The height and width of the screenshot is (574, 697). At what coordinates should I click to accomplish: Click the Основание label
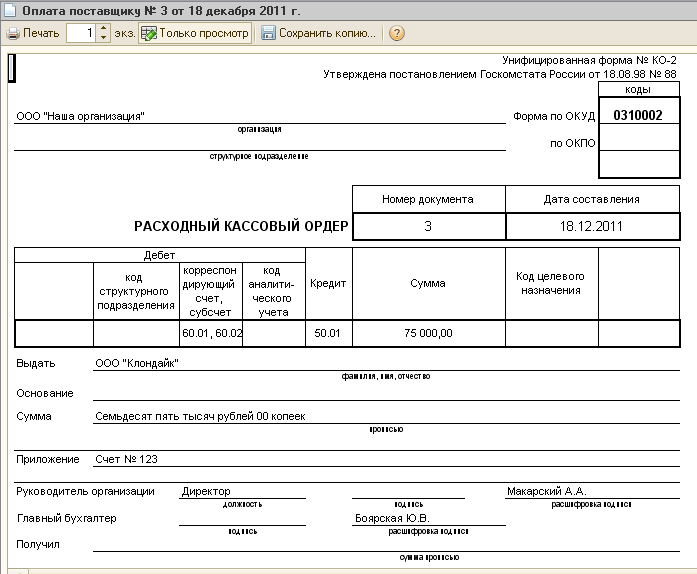pos(45,393)
